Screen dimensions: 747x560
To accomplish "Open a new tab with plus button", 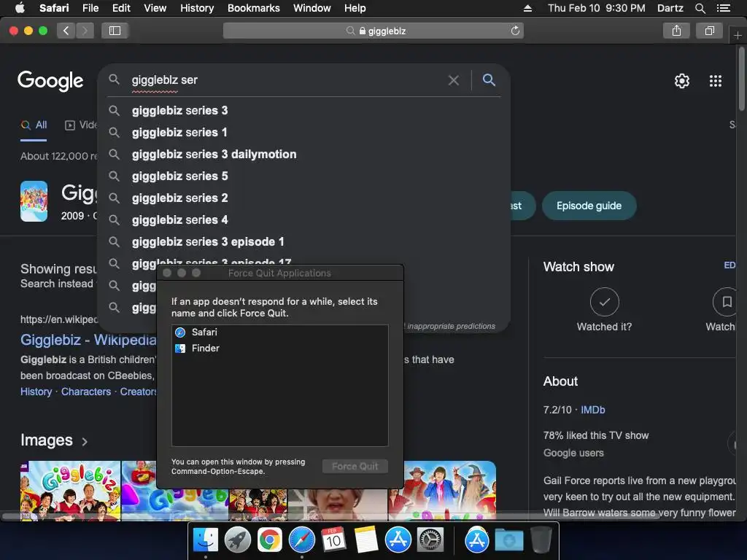I will (738, 35).
